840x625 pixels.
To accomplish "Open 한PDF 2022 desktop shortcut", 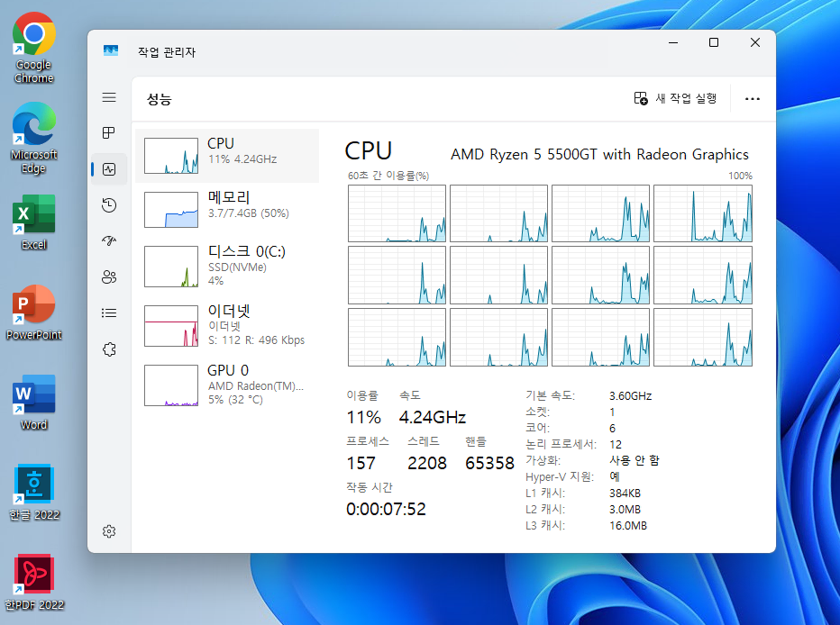I will click(33, 582).
